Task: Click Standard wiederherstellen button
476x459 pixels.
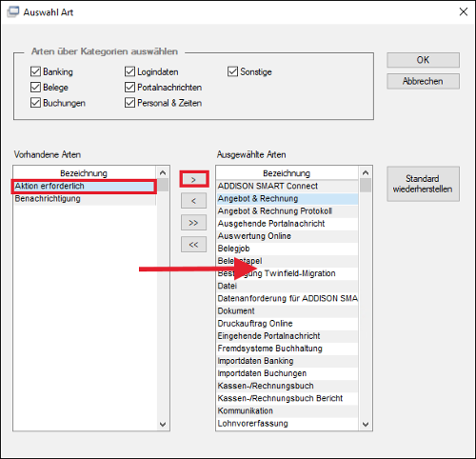Action: click(423, 184)
